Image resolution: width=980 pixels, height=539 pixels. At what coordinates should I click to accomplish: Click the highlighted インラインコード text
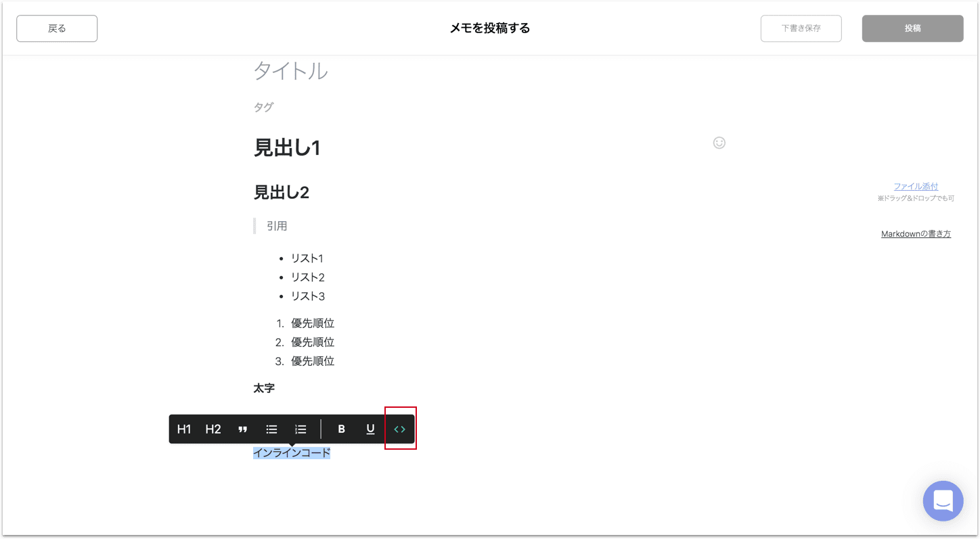click(x=292, y=453)
